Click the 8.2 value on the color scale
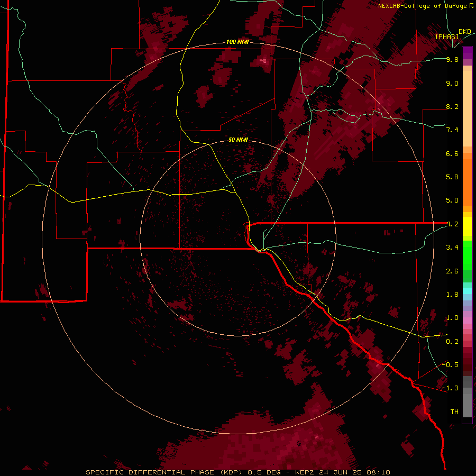476x476 pixels. coord(452,106)
